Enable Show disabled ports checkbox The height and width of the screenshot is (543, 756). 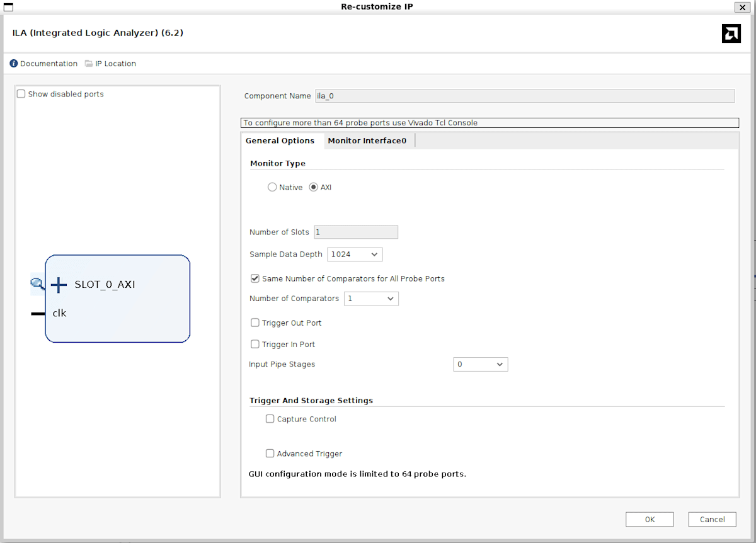coord(21,94)
